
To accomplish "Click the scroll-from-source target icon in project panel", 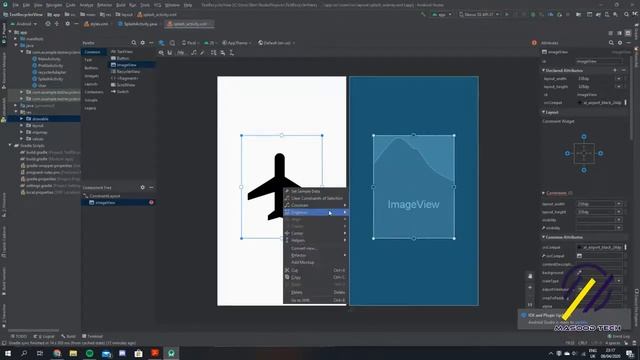I will pyautogui.click(x=48, y=24).
